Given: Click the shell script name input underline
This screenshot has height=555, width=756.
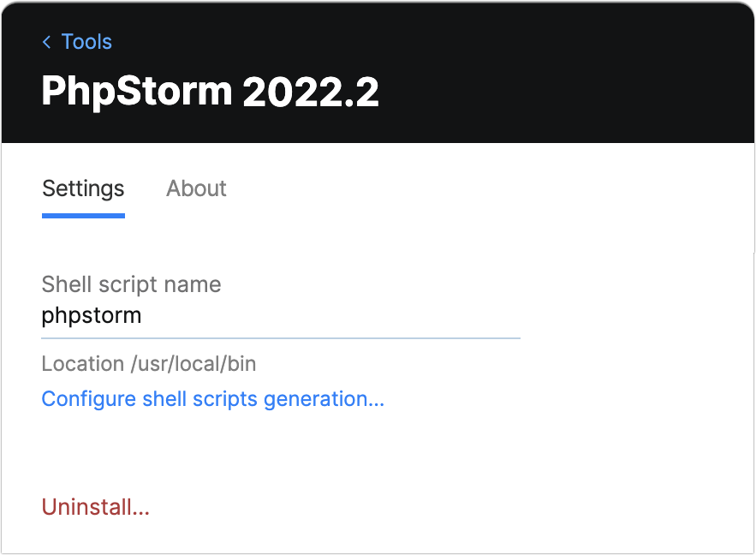Looking at the screenshot, I should click(281, 337).
